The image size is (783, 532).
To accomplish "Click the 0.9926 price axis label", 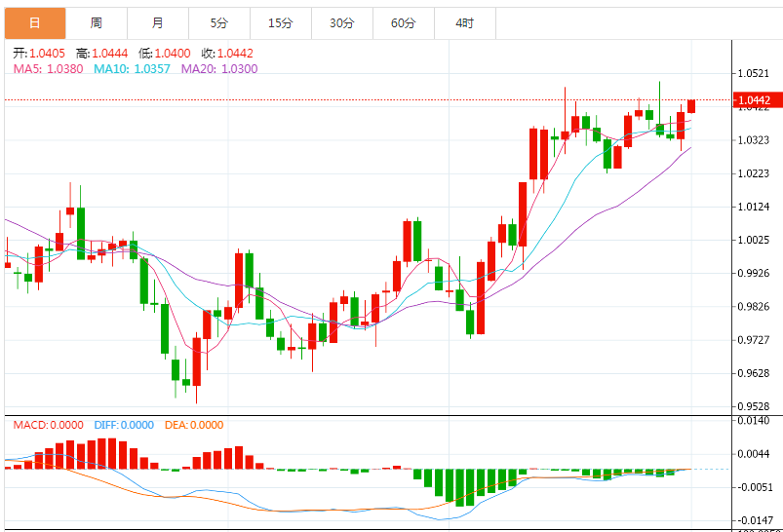I will coord(754,274).
